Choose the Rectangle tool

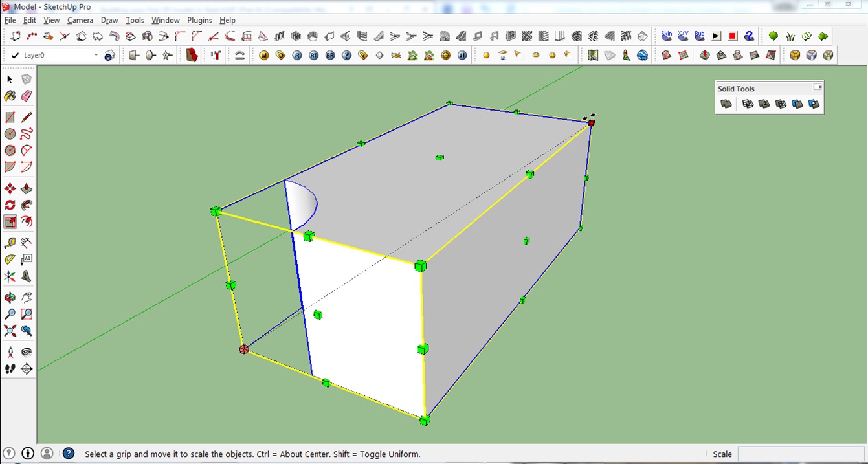click(x=10, y=116)
